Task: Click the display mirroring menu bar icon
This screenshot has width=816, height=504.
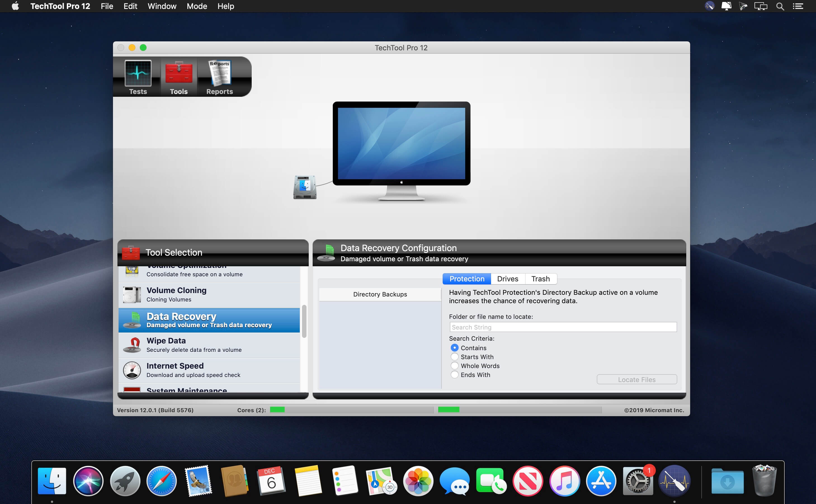Action: [761, 6]
